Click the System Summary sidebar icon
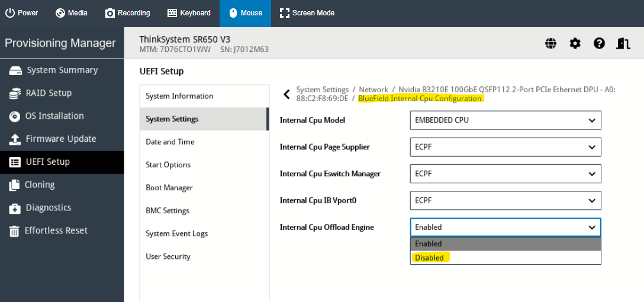The height and width of the screenshot is (302, 644). 15,70
